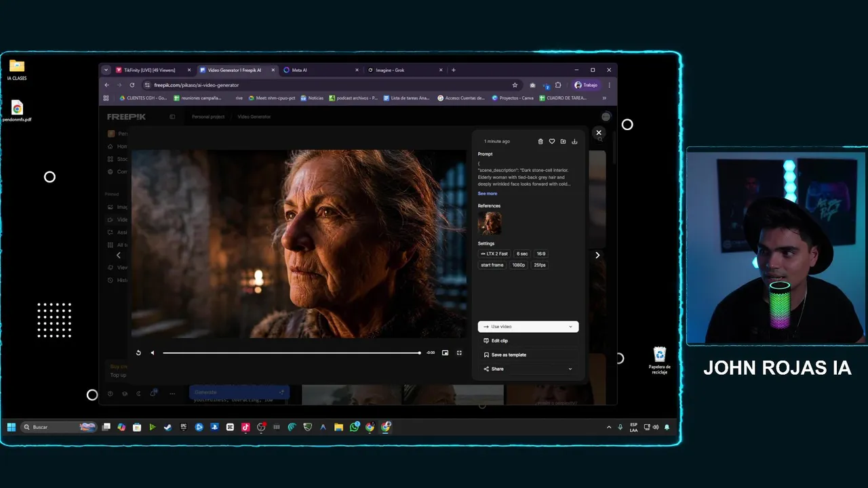Like the video with the heart icon

552,142
